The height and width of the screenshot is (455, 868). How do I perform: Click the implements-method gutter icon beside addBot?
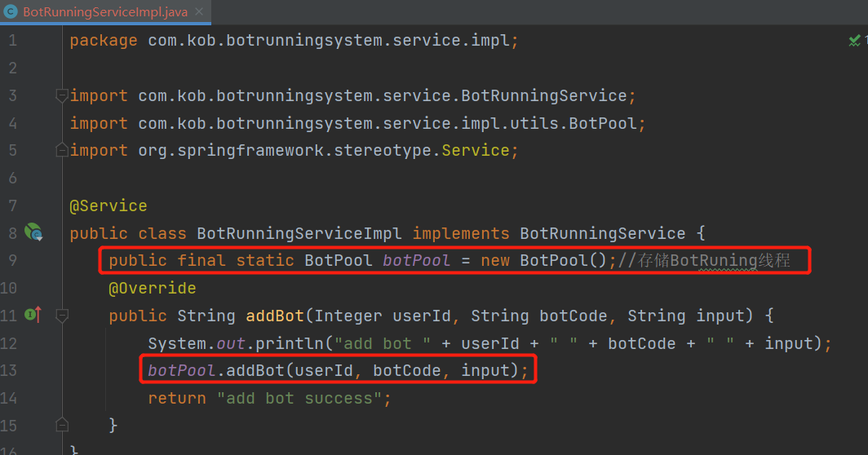tap(33, 315)
